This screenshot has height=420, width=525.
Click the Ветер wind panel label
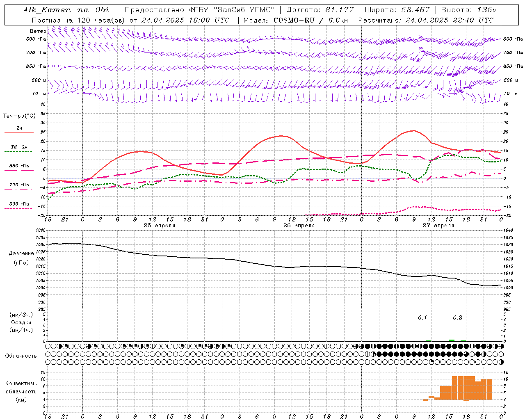(x=38, y=31)
